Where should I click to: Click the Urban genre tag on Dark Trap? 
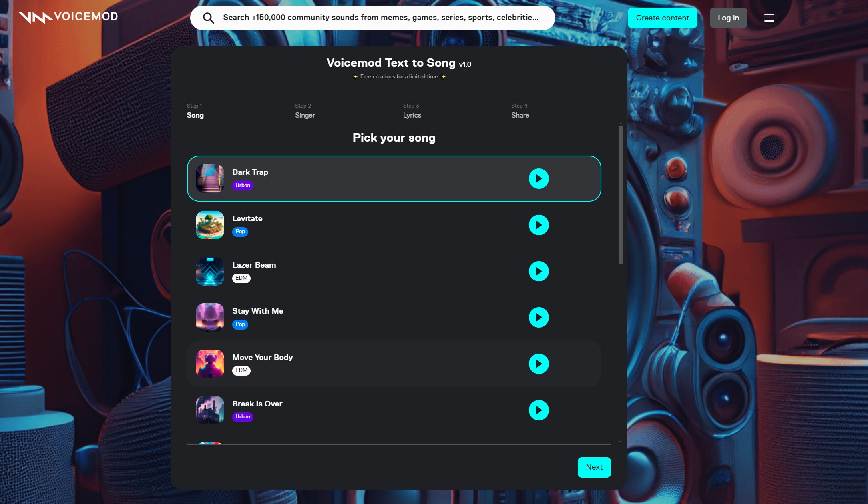coord(243,185)
